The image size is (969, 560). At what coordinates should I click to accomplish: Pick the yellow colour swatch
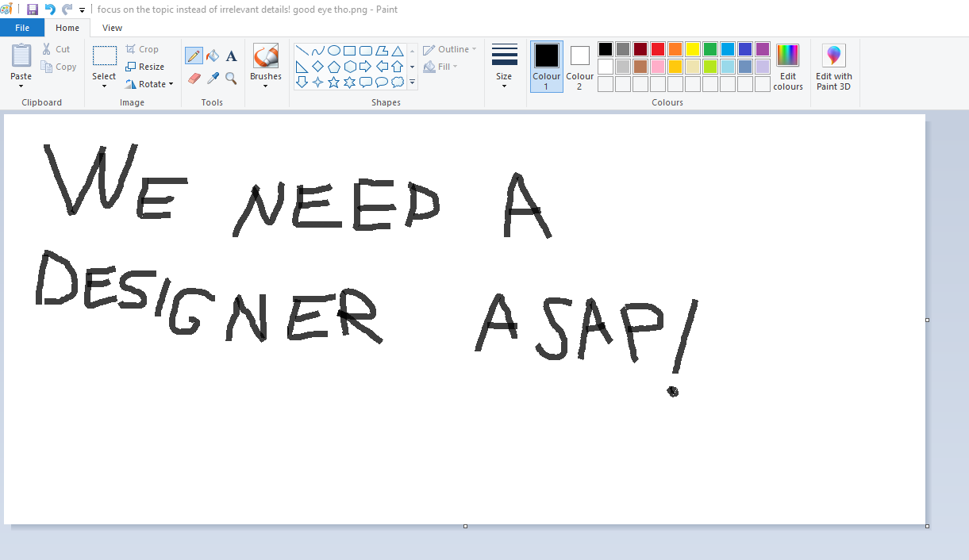tap(693, 49)
